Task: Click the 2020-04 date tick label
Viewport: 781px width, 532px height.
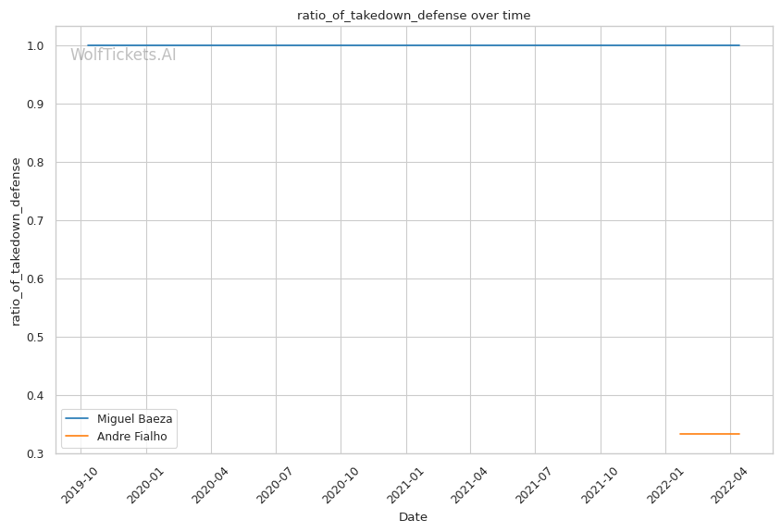Action: click(210, 483)
